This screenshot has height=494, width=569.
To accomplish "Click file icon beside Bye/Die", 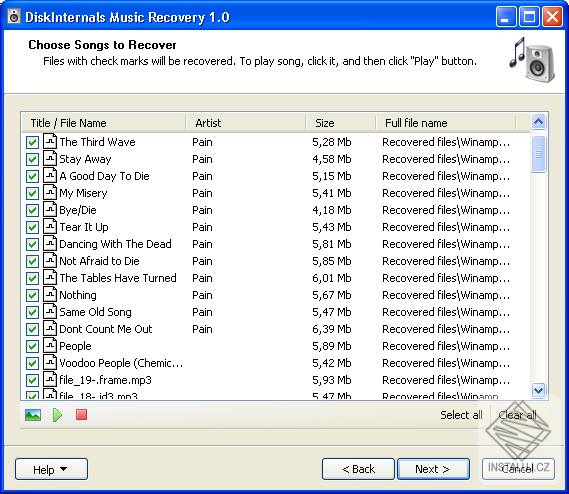I will tap(50, 209).
